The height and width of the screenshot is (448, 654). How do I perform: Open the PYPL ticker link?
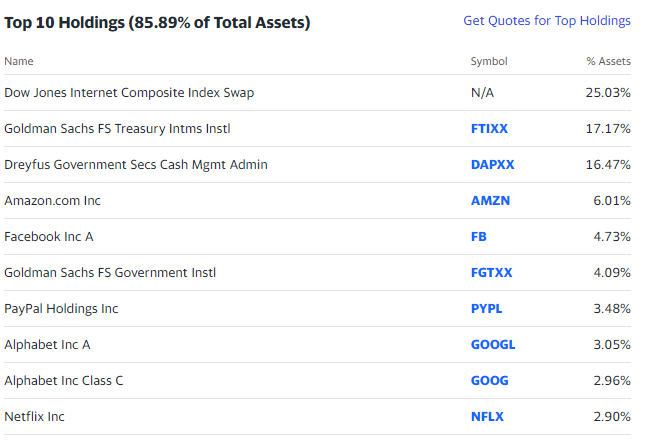[x=486, y=309]
